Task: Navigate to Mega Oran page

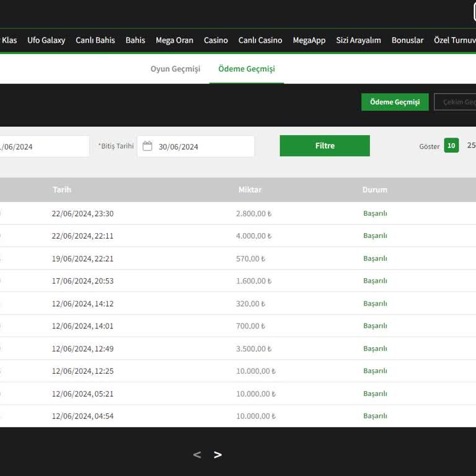Action: tap(174, 40)
